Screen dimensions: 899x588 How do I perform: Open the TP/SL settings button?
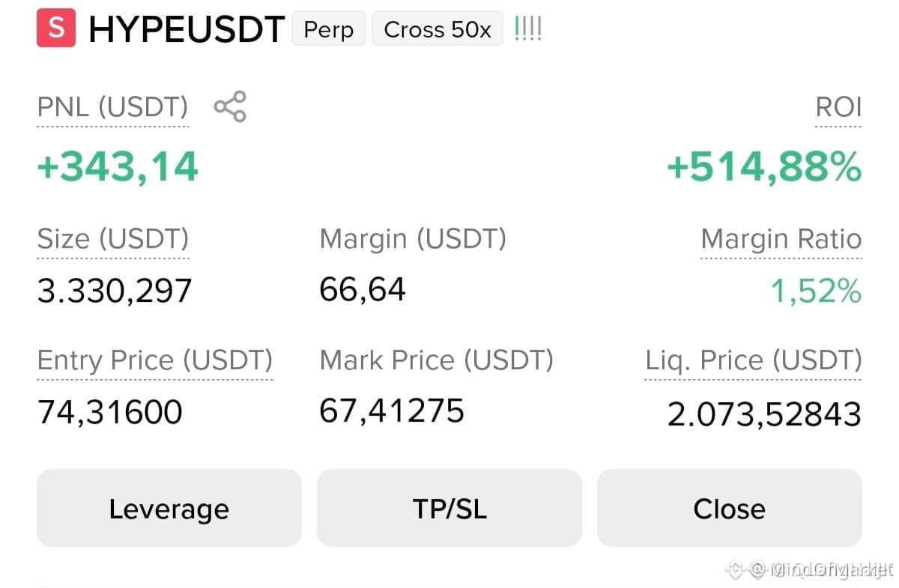[449, 509]
